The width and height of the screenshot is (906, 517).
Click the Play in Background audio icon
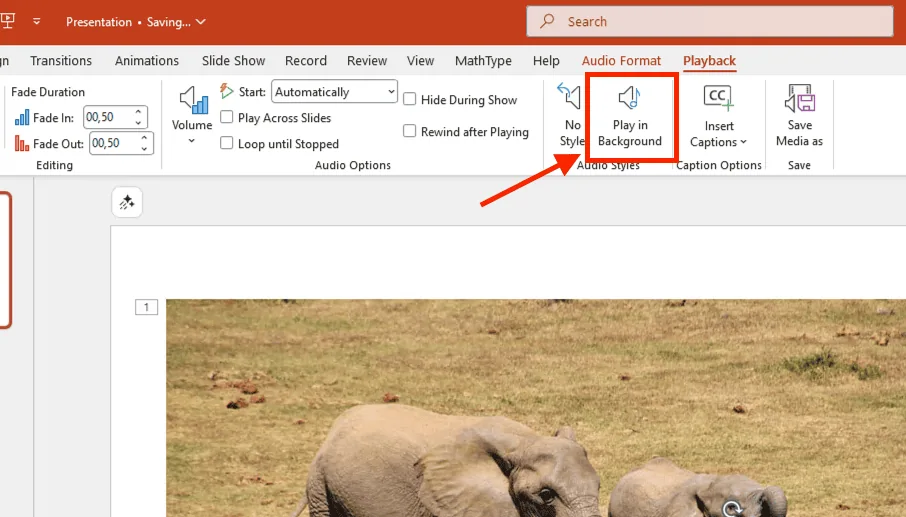click(629, 99)
